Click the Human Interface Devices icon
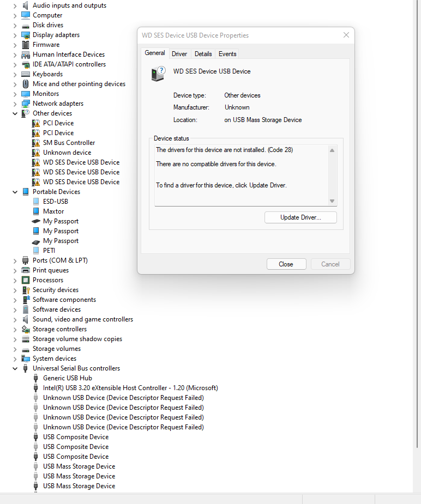 (x=26, y=54)
